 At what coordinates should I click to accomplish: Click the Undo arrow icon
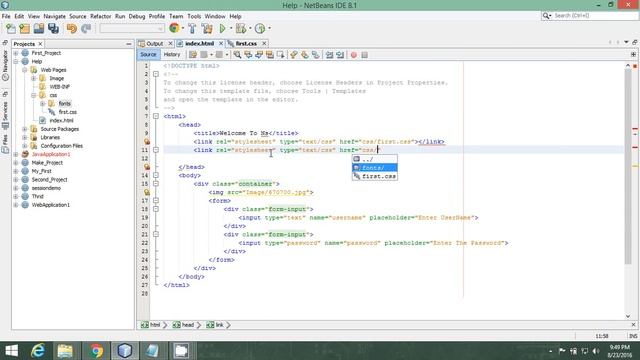pos(72,29)
